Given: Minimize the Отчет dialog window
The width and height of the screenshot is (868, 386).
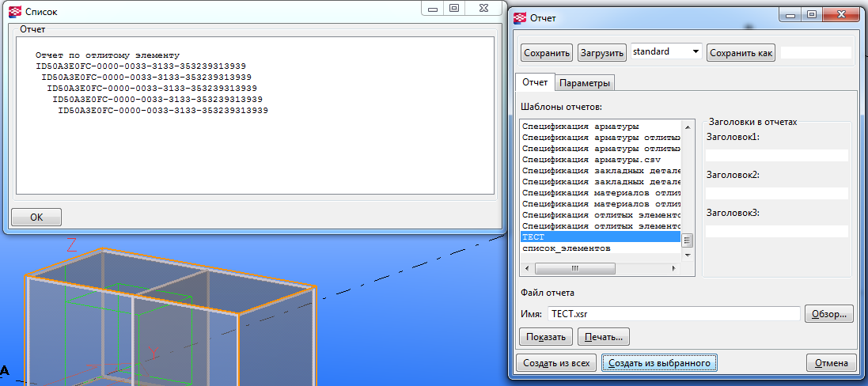Looking at the screenshot, I should (x=790, y=16).
